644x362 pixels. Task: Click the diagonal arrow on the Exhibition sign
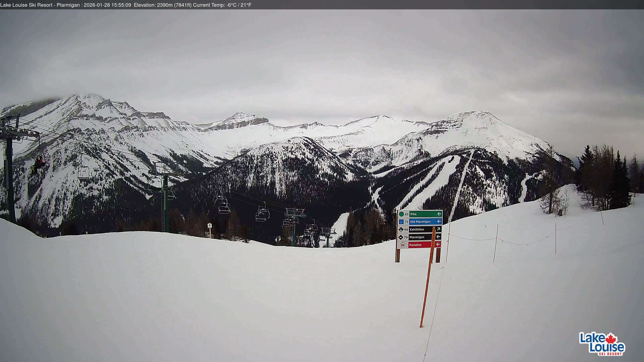point(439,229)
